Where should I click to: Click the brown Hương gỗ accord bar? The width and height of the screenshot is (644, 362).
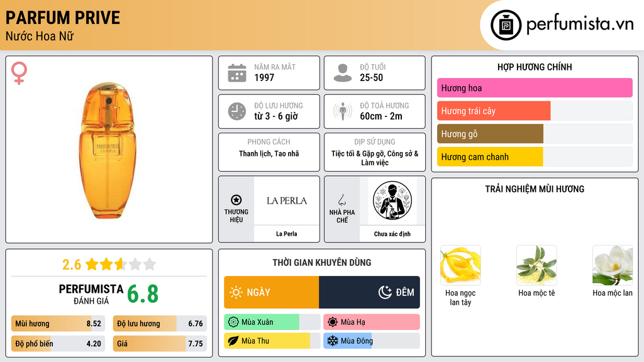(535, 134)
